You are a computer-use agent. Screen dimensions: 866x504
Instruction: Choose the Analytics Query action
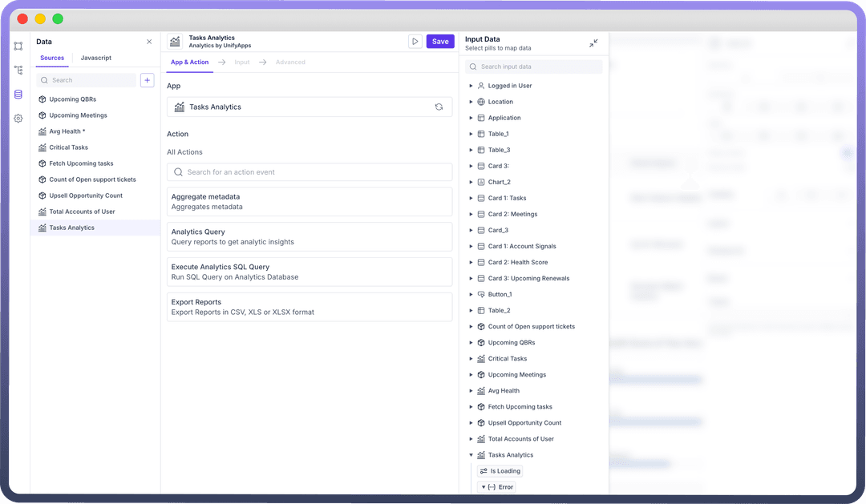pos(310,236)
